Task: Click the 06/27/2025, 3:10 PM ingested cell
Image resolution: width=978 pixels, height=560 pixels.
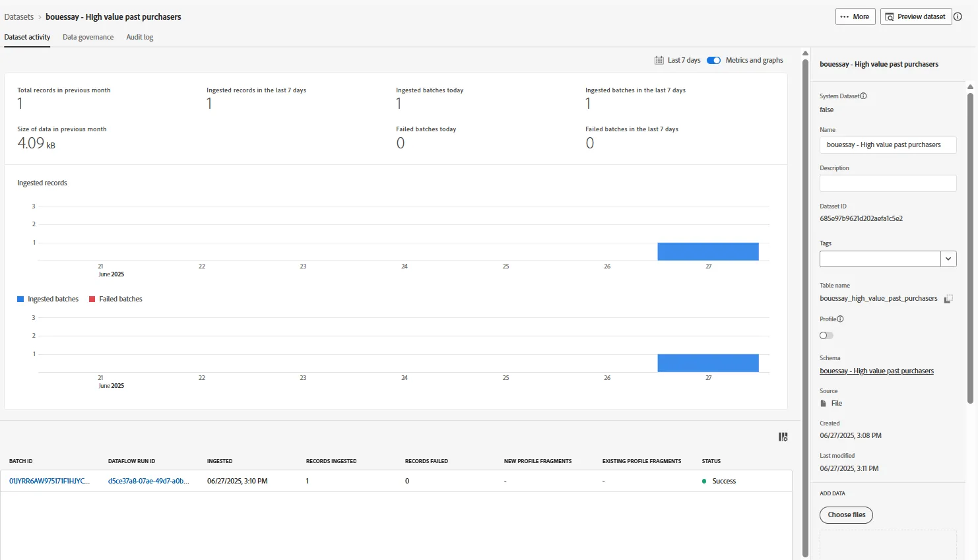Action: (x=238, y=481)
